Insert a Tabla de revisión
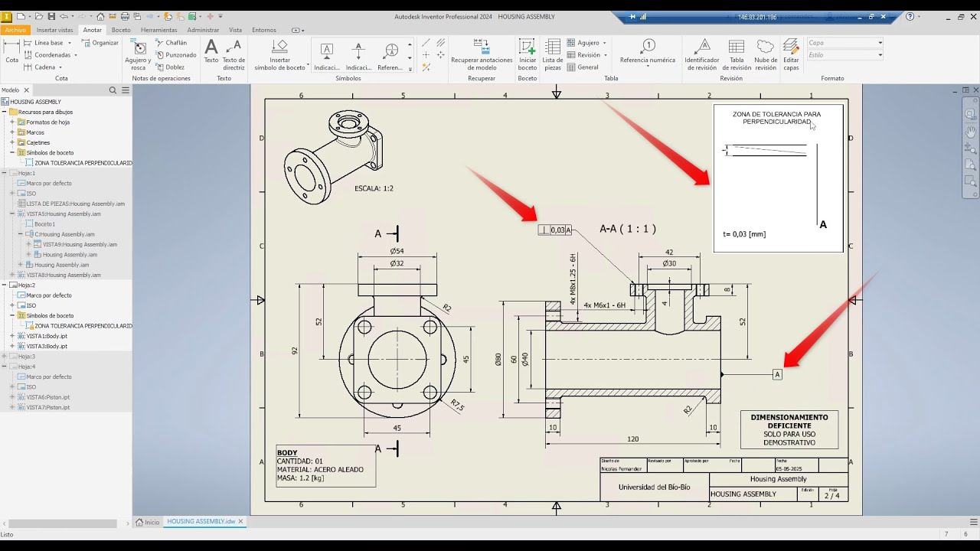The image size is (980, 551). click(737, 54)
